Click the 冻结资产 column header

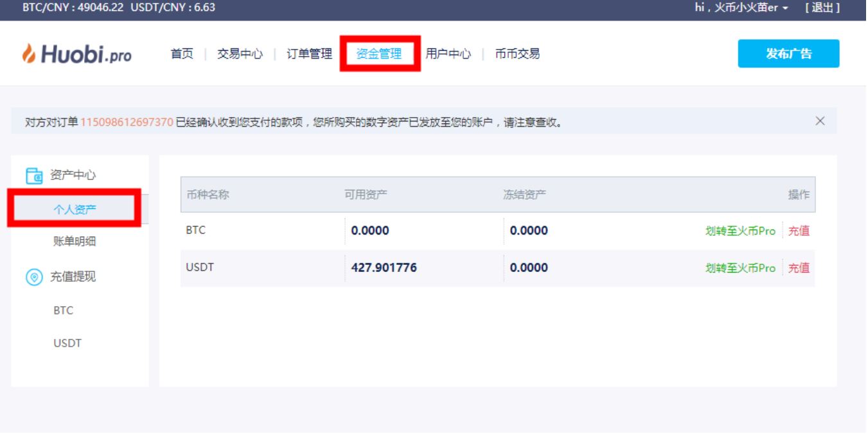(525, 195)
